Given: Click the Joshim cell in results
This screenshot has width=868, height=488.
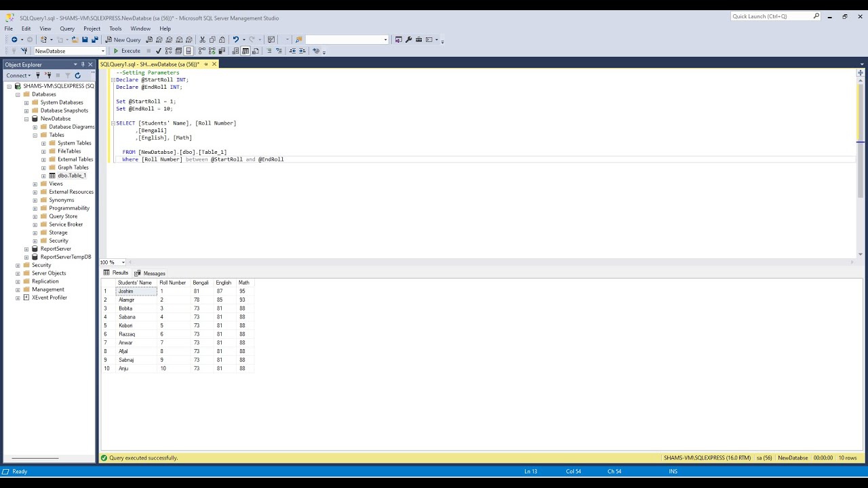Looking at the screenshot, I should [x=136, y=291].
